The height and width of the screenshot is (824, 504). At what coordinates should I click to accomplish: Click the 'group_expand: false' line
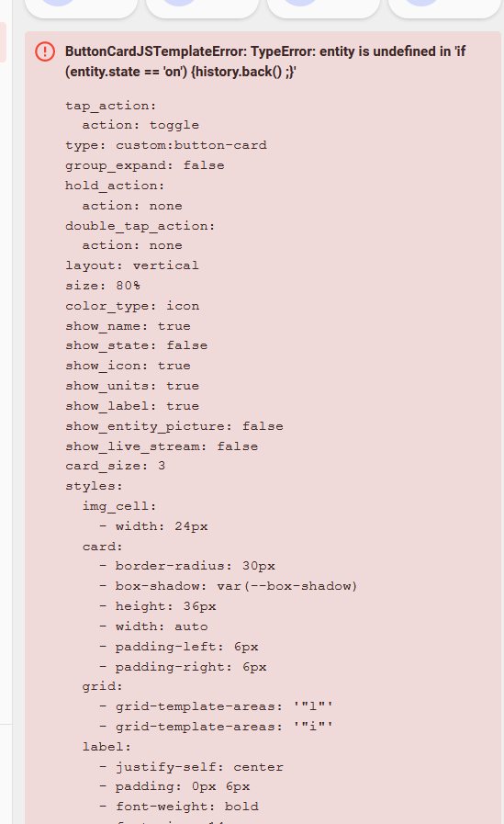tap(145, 165)
